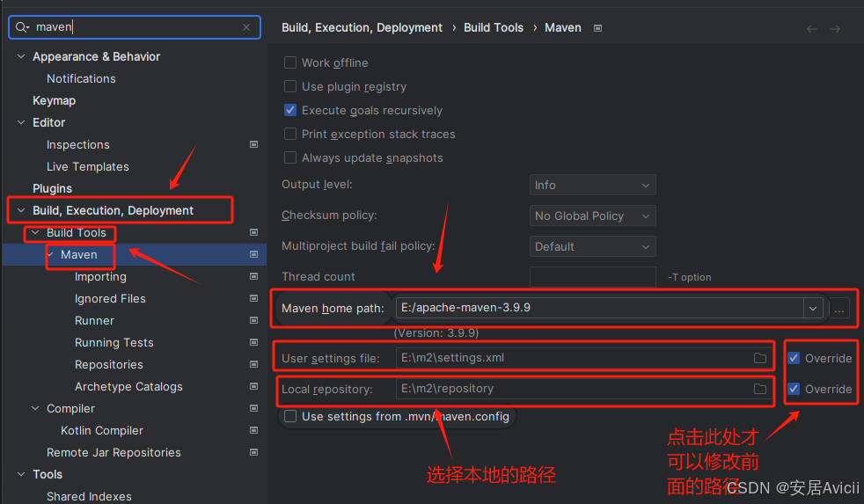Click the project-level icon beside Maven breadcrumb
This screenshot has height=504, width=864.
coord(598,28)
